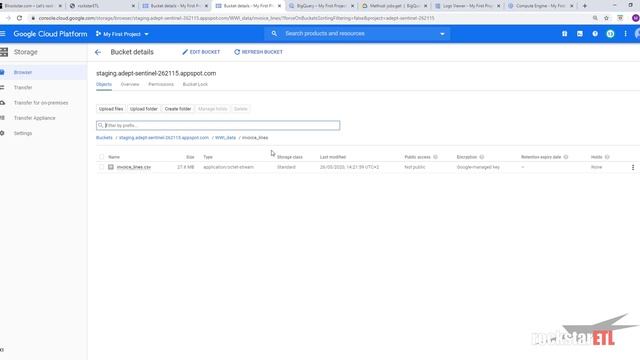Click the browser address bar URL
Viewport: 640px width, 360px height.
click(x=236, y=18)
